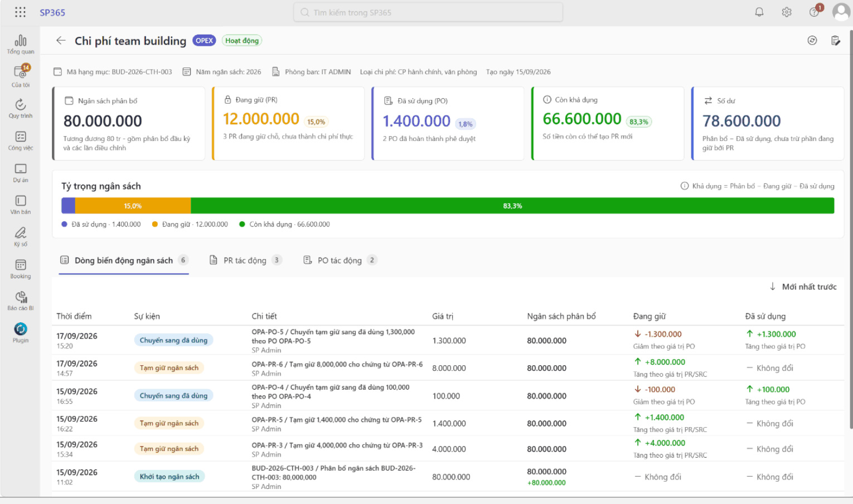
Task: Open settings gear in header
Action: tap(787, 12)
